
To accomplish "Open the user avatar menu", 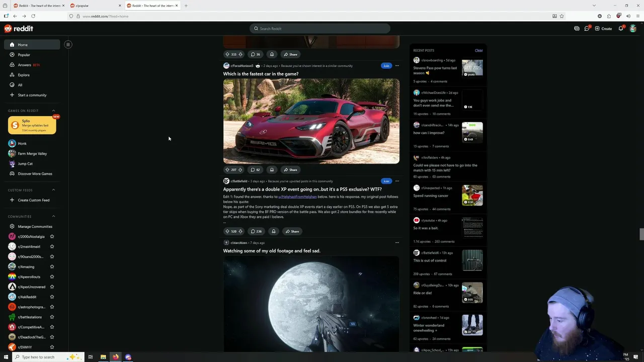I will (633, 29).
